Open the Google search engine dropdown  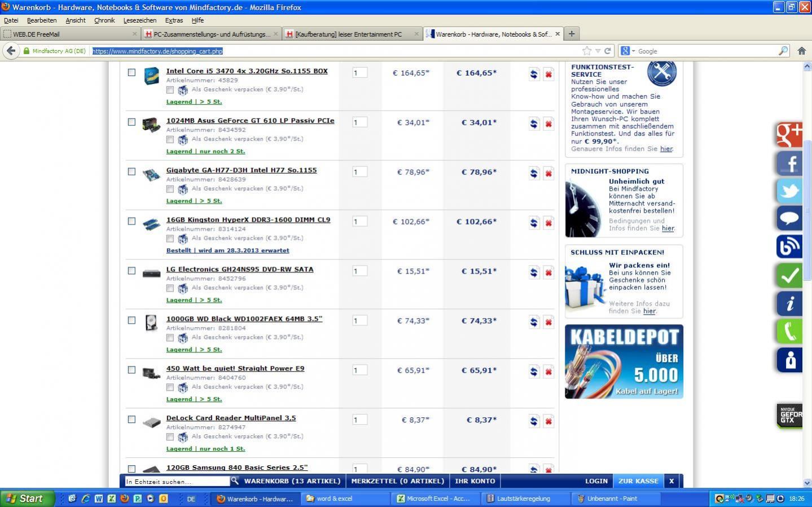pos(627,51)
